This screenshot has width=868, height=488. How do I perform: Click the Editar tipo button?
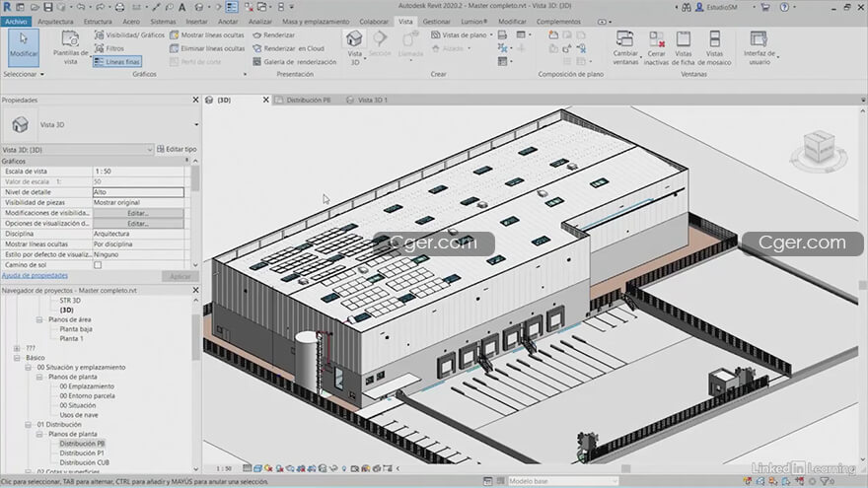(177, 149)
